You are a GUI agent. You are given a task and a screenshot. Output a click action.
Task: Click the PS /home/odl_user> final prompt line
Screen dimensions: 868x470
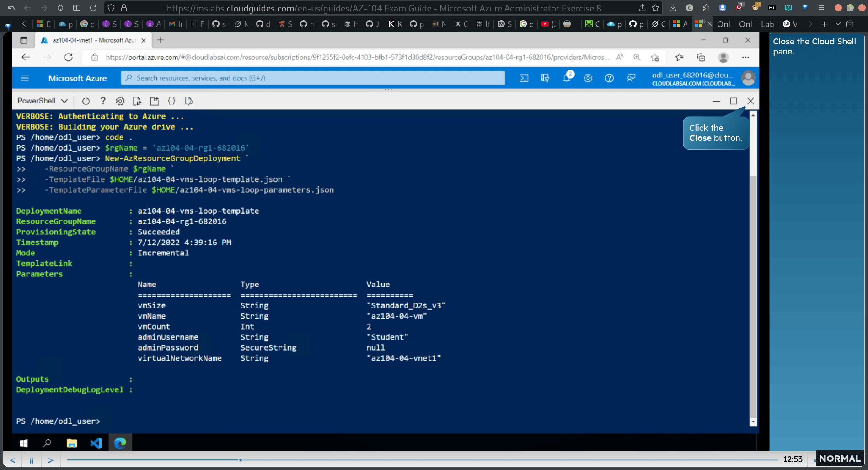click(58, 421)
